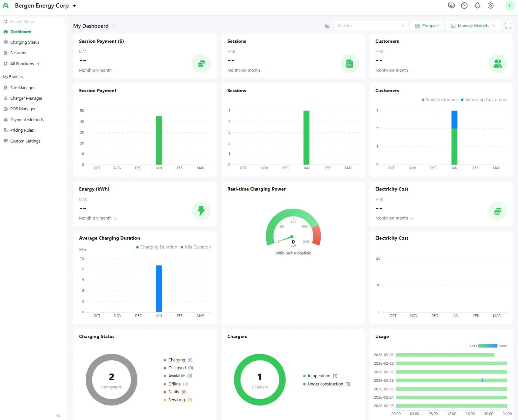
Task: Open the All Sites selector
Action: point(371,26)
